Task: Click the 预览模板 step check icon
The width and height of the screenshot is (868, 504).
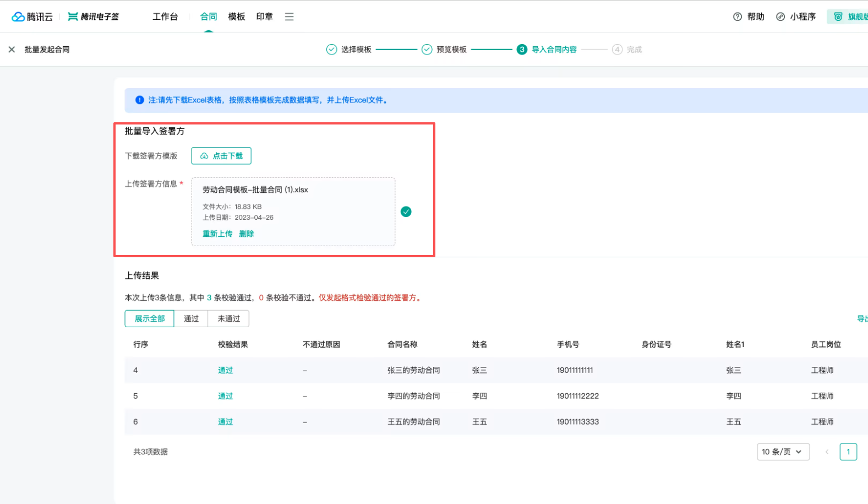Action: (427, 50)
